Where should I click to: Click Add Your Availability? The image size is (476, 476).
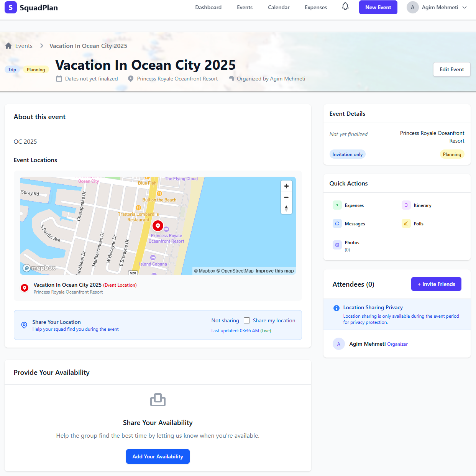tap(158, 456)
